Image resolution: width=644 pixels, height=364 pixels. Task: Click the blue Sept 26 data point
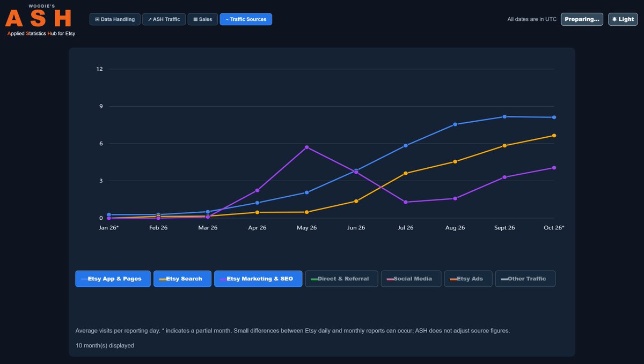pyautogui.click(x=504, y=116)
